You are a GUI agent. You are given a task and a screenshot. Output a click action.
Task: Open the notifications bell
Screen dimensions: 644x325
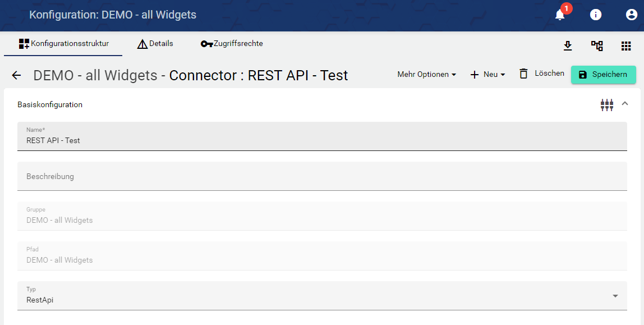tap(560, 15)
